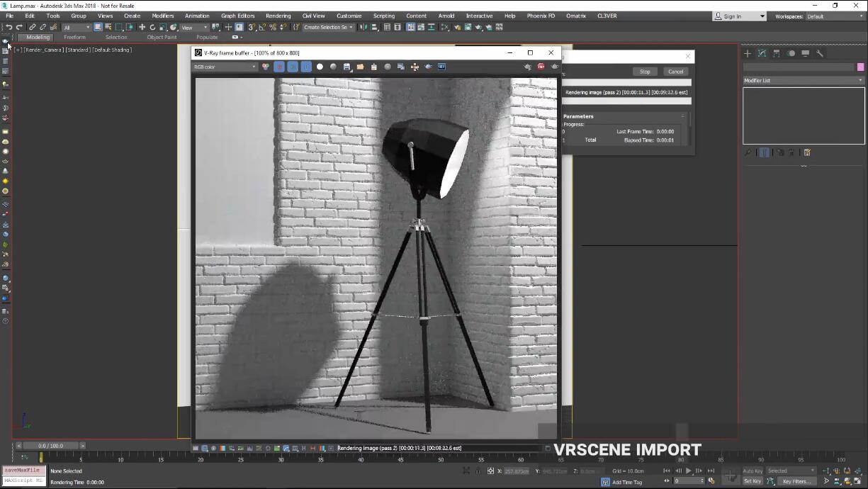Click the Save image icon in frame buffer

[346, 67]
